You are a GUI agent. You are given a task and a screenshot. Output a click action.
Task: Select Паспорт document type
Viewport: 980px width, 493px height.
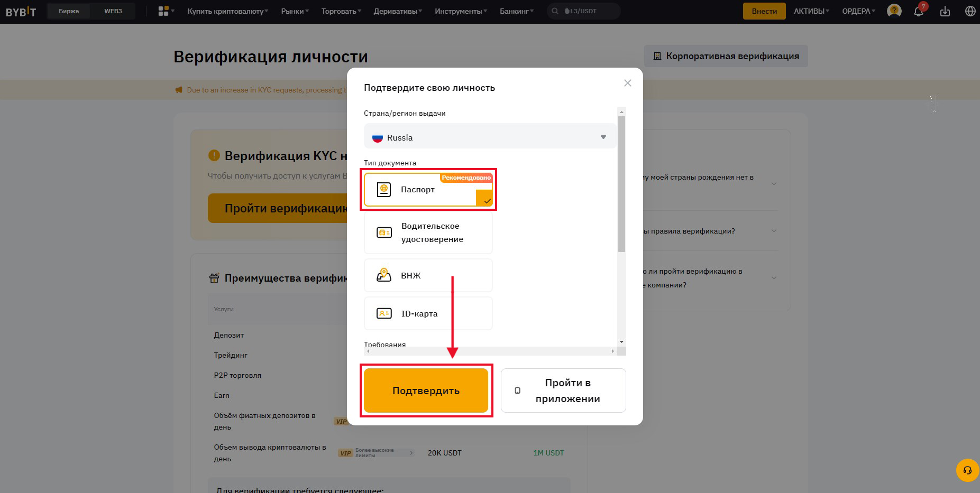pyautogui.click(x=428, y=189)
